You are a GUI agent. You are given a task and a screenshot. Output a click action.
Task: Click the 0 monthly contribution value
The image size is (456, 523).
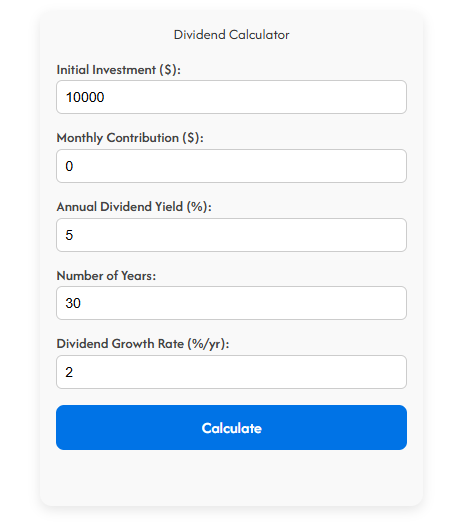tap(69, 166)
